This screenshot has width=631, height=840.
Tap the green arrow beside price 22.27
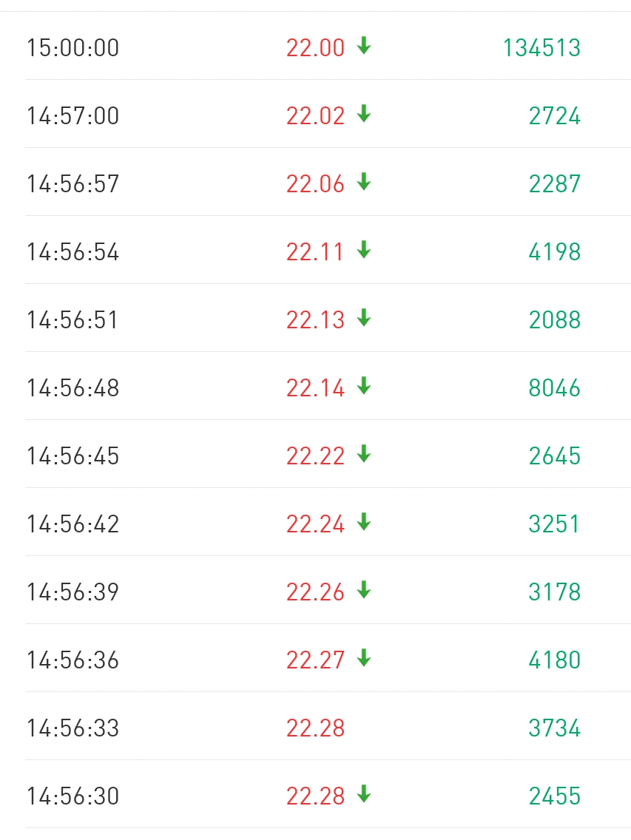point(363,659)
